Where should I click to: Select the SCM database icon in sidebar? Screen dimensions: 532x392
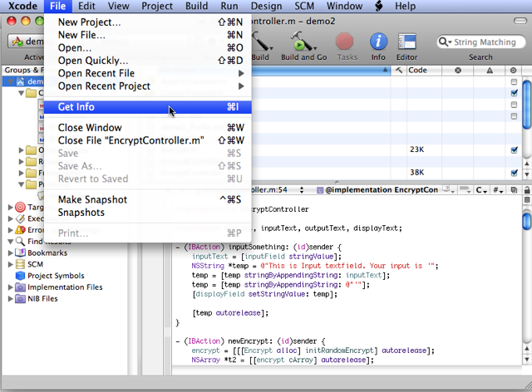click(20, 264)
